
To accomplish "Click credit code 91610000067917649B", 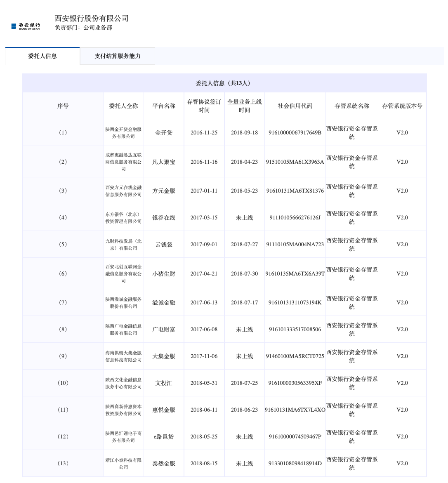I will click(295, 133).
